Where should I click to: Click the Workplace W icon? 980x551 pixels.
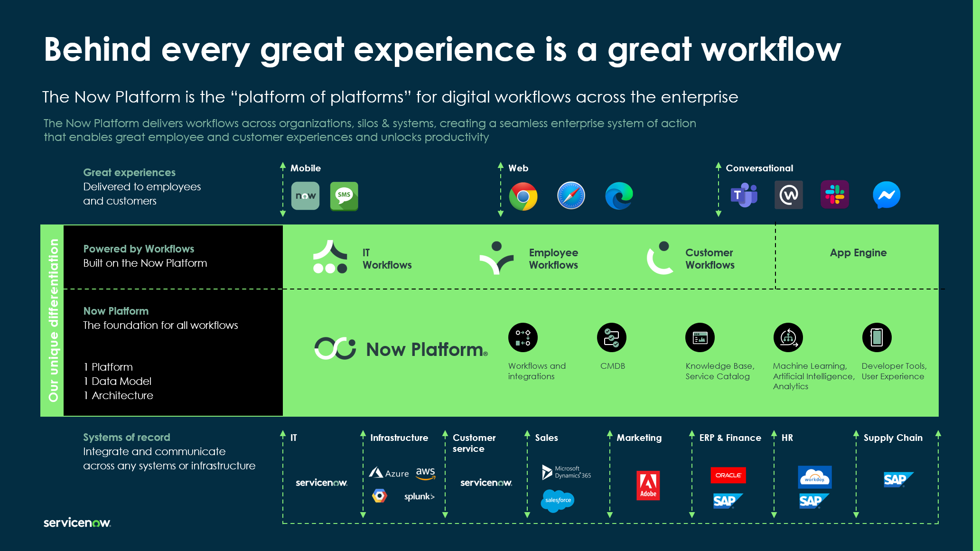(x=789, y=195)
